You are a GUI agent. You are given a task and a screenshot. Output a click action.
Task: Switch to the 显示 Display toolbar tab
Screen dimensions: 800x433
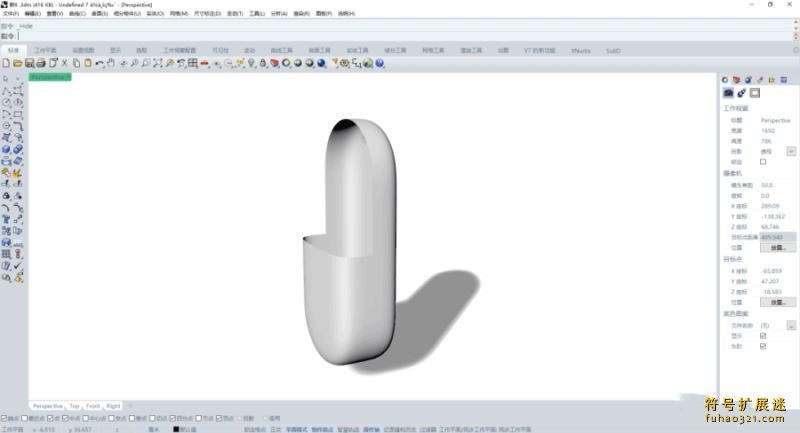click(x=115, y=50)
